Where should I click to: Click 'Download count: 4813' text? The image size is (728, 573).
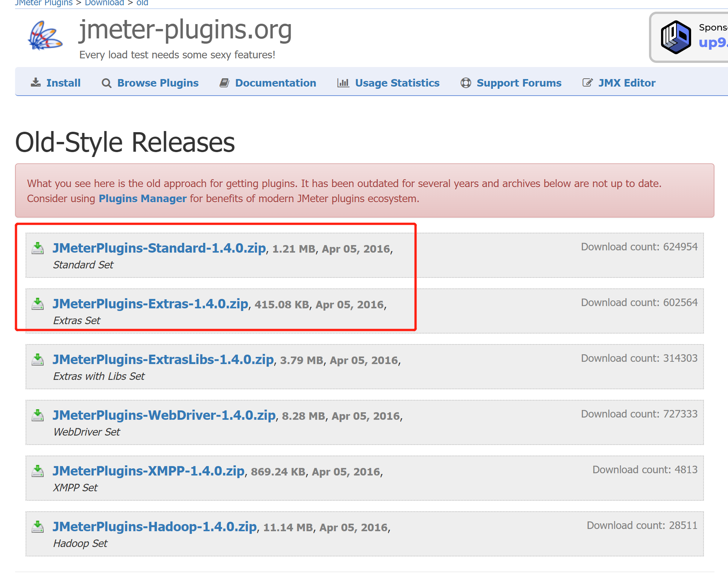[x=645, y=469]
